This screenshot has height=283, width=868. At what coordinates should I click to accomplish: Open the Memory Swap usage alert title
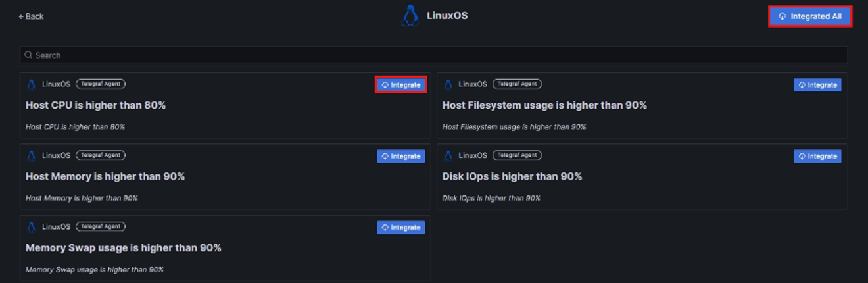[x=124, y=248]
